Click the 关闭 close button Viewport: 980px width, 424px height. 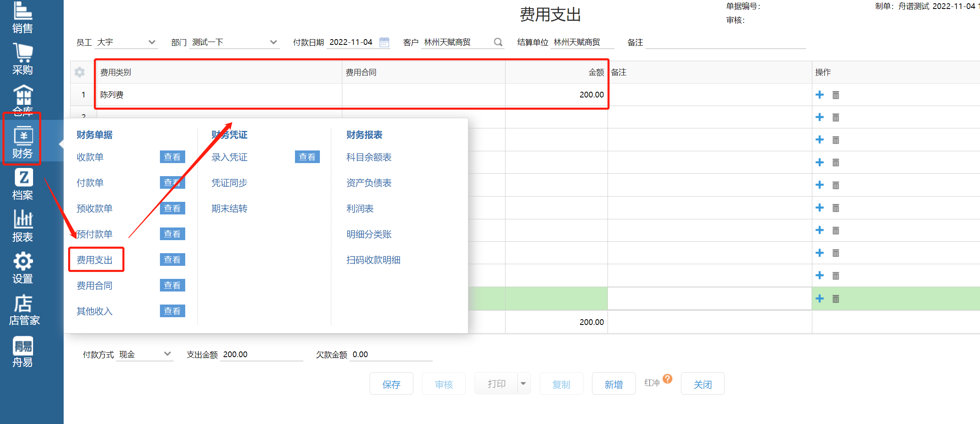coord(703,384)
